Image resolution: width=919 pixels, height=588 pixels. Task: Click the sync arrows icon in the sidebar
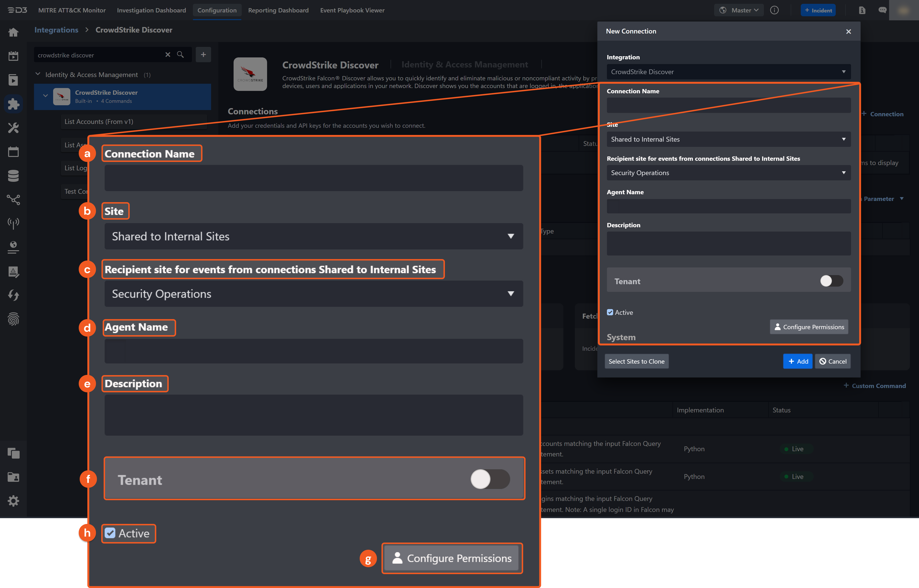pyautogui.click(x=13, y=295)
